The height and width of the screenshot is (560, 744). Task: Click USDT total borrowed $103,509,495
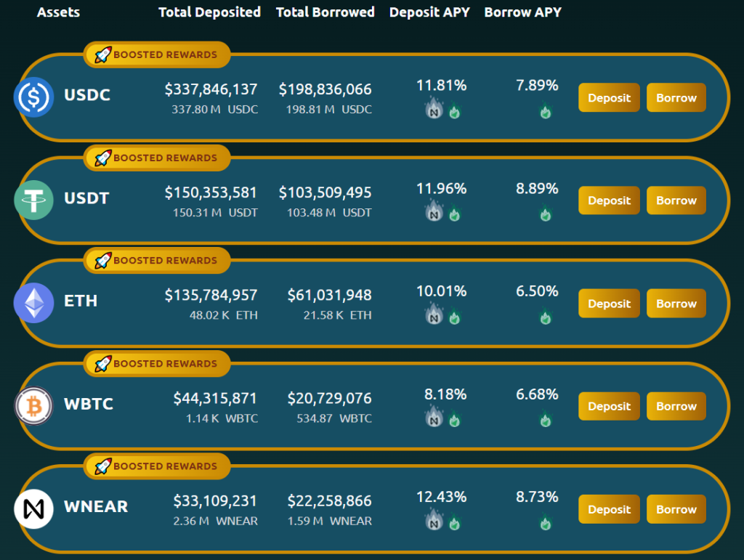[x=325, y=192]
